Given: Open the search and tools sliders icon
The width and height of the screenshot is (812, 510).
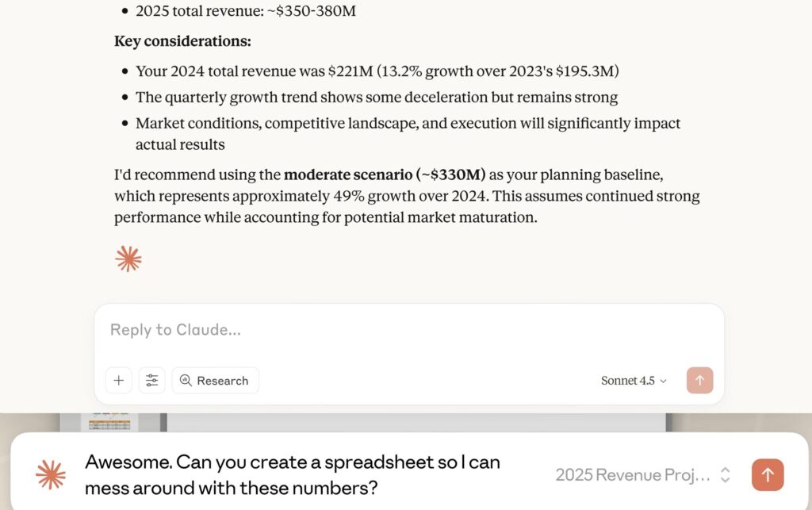Looking at the screenshot, I should click(x=151, y=381).
